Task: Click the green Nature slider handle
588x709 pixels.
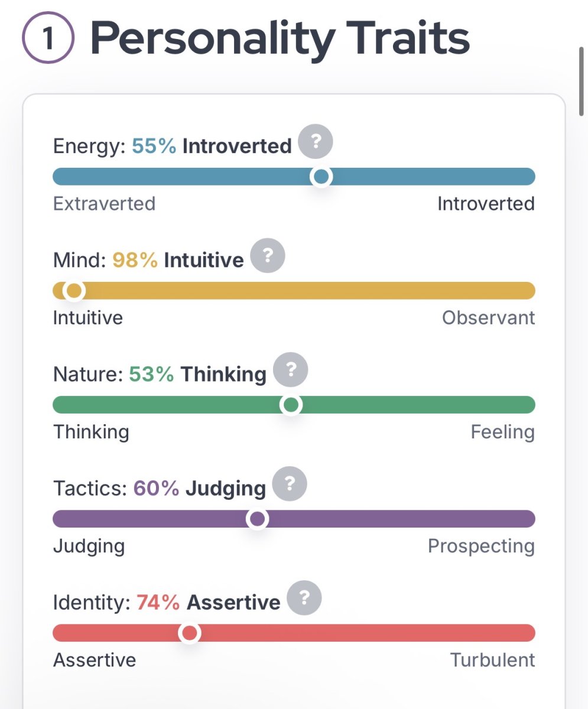Action: point(291,405)
